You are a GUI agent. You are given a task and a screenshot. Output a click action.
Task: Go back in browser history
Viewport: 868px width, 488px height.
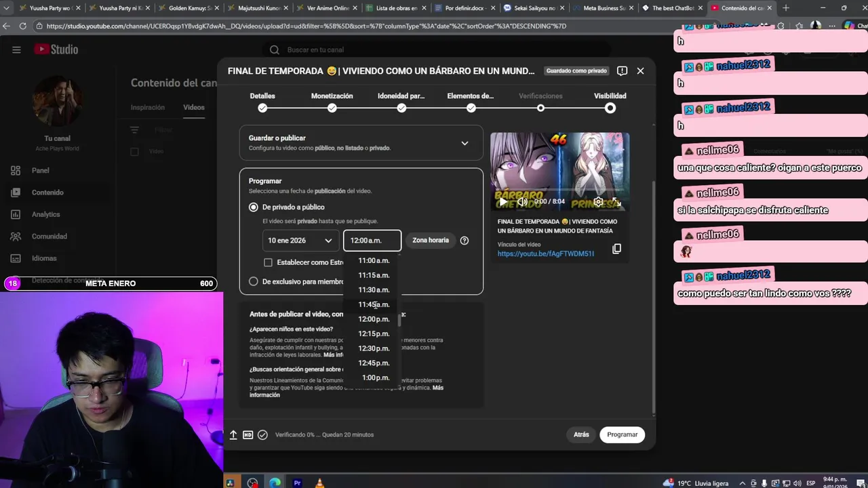point(6,26)
